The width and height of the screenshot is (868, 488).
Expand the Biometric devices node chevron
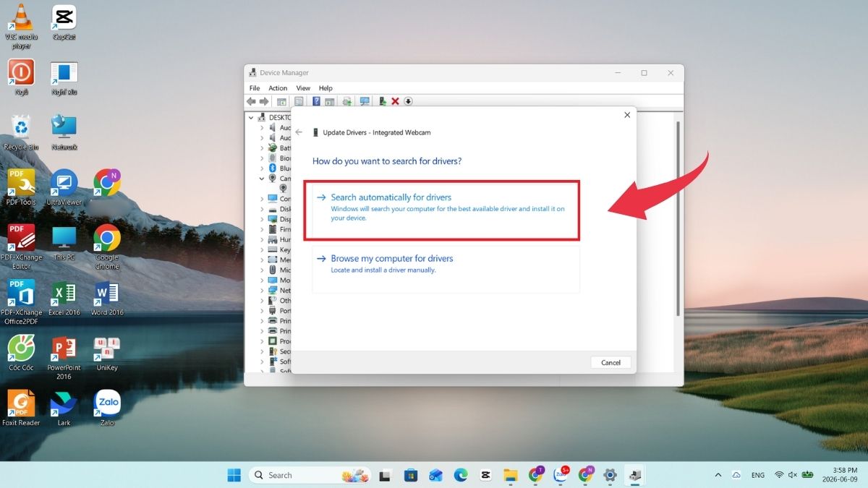point(262,158)
